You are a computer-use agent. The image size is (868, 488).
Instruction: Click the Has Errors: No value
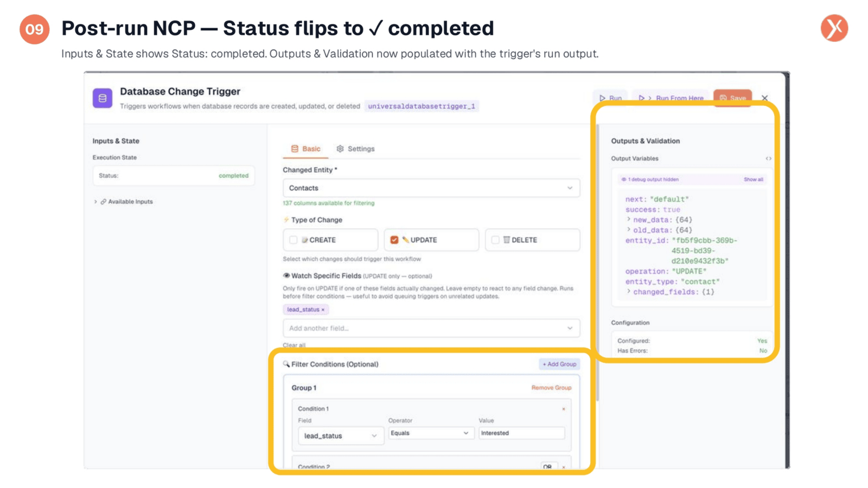[x=763, y=351]
